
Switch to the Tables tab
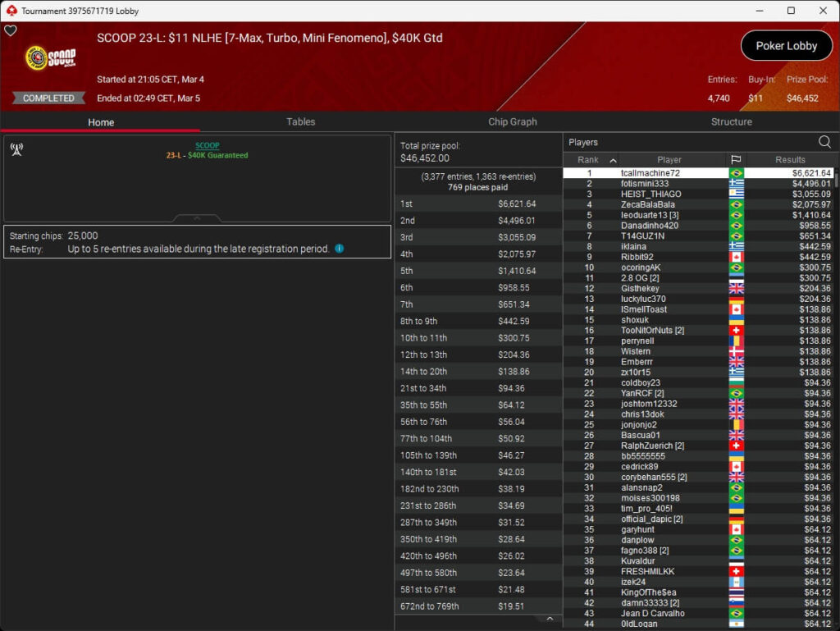pos(300,121)
